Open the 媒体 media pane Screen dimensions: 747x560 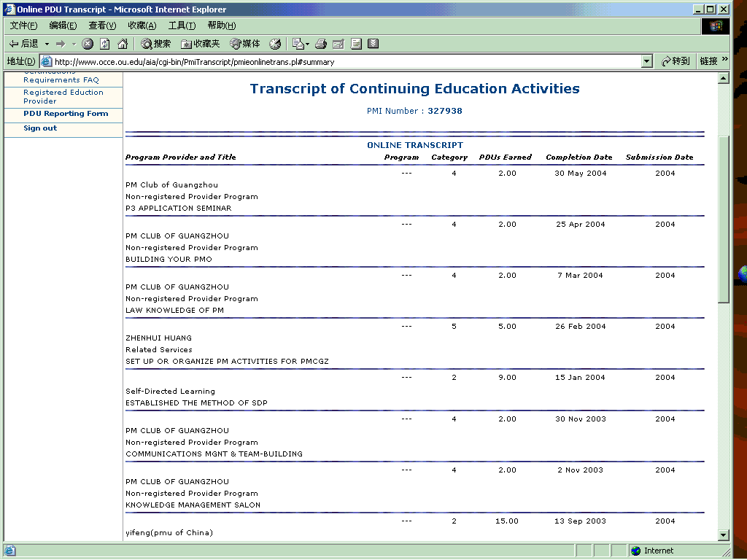(245, 44)
